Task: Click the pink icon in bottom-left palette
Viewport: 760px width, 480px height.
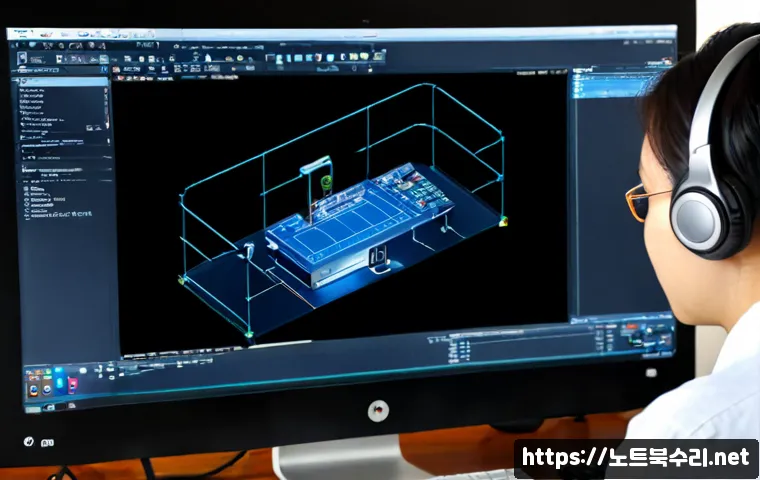Action: point(72,385)
